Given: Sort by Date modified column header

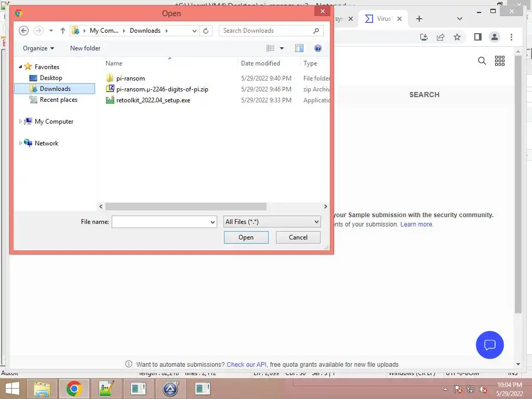Looking at the screenshot, I should coord(260,63).
